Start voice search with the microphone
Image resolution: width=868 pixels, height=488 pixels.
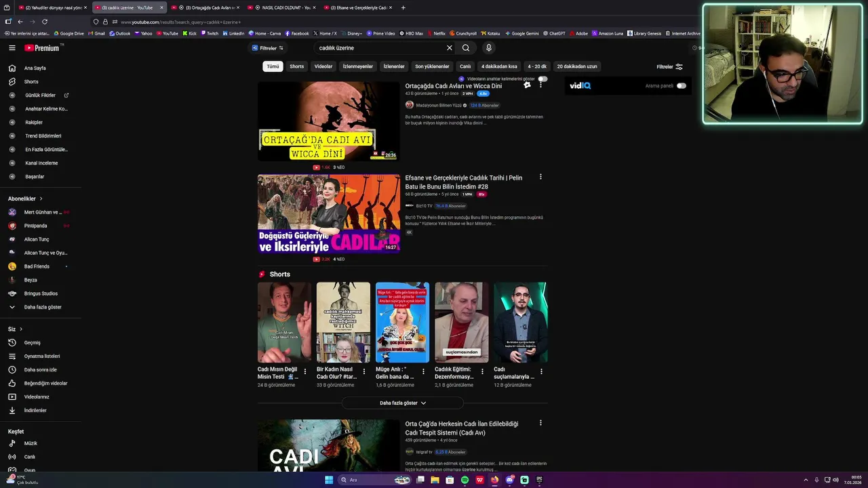pos(488,48)
